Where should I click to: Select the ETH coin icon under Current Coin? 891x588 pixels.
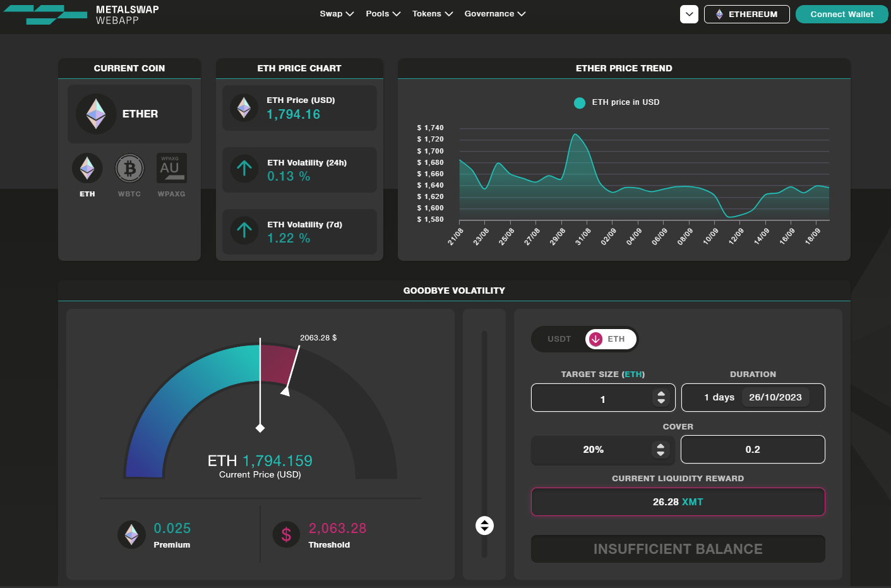(87, 168)
